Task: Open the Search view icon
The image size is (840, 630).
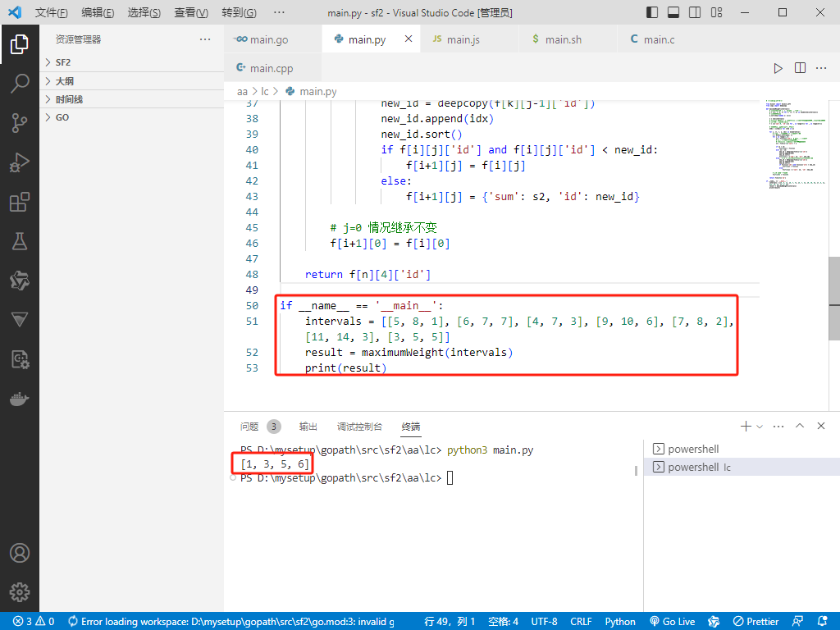Action: point(20,84)
